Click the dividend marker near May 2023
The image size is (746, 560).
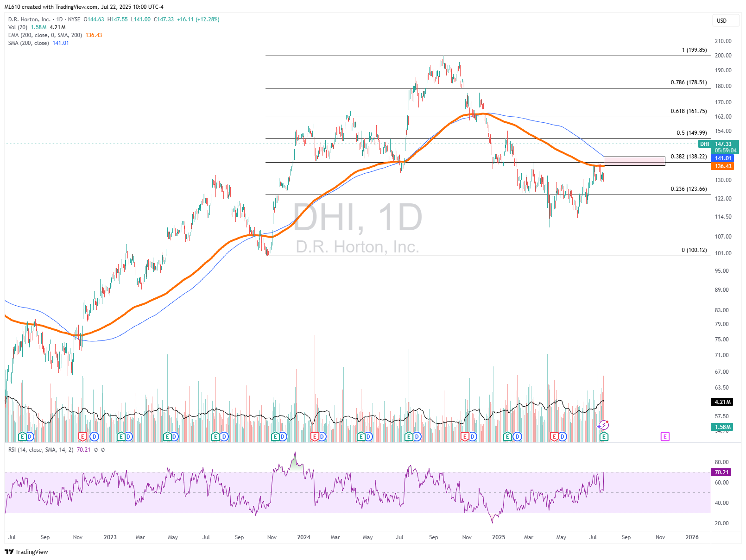pyautogui.click(x=174, y=436)
